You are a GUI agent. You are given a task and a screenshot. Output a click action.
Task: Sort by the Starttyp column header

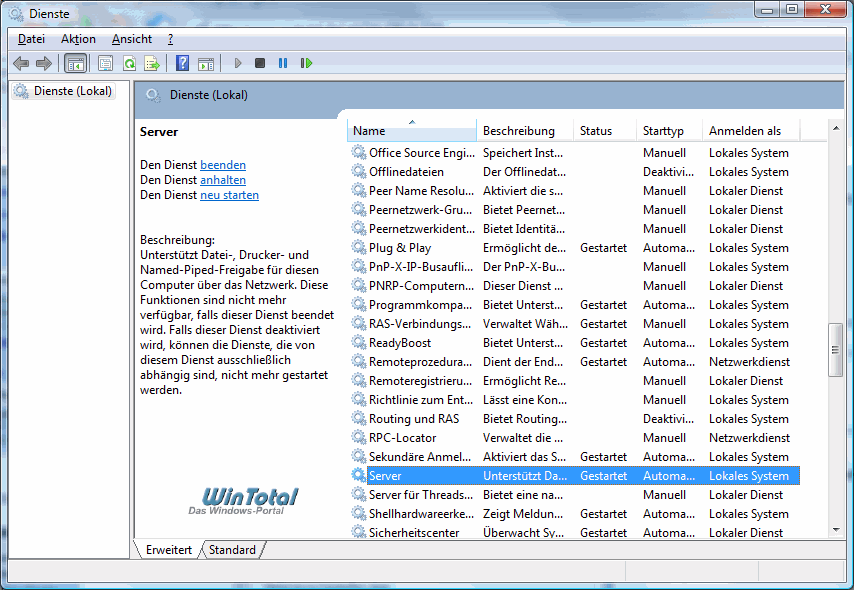point(669,131)
